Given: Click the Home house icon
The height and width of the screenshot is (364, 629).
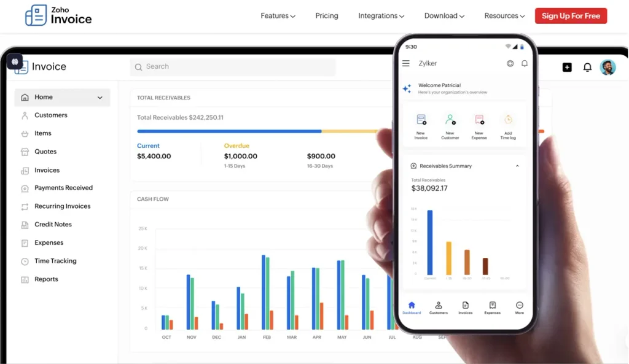Looking at the screenshot, I should [x=25, y=98].
